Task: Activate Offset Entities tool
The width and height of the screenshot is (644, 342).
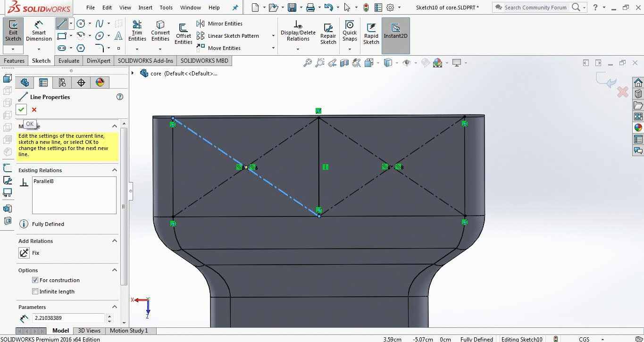Action: [x=184, y=34]
